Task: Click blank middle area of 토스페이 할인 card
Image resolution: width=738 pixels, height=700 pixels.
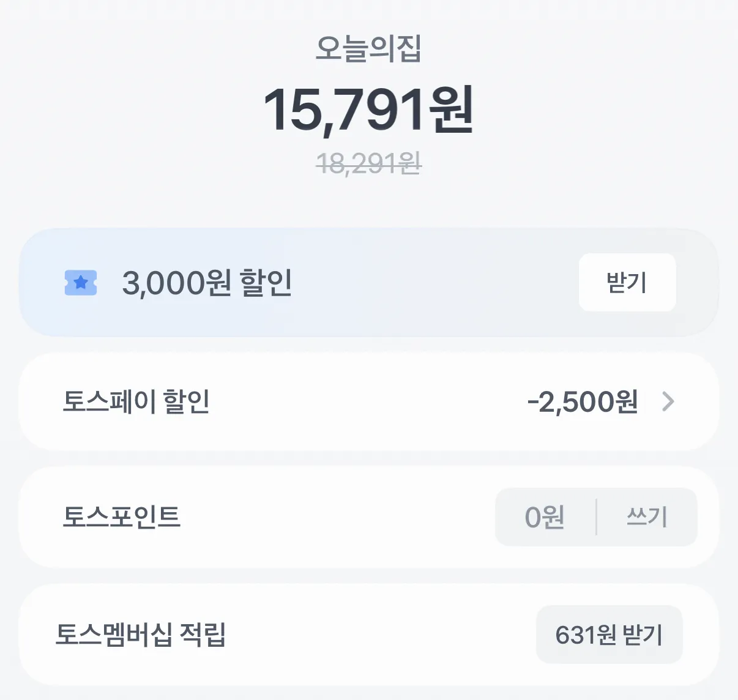Action: click(x=367, y=402)
